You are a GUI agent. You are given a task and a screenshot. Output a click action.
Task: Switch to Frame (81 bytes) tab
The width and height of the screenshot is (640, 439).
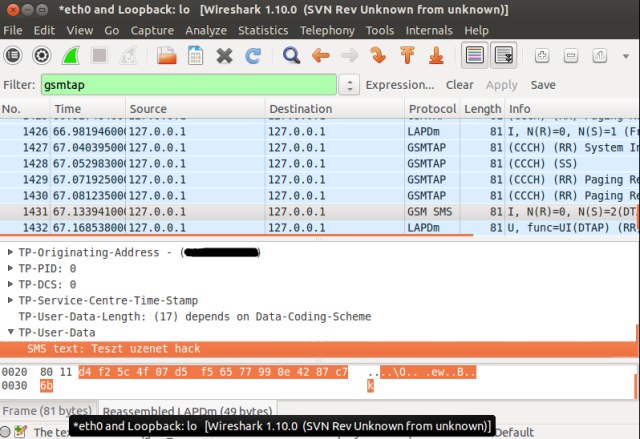click(47, 411)
